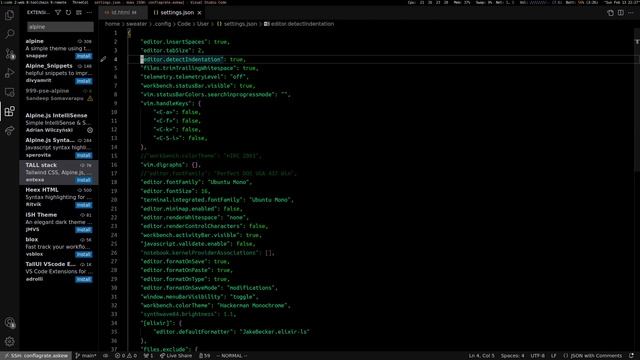Open editor More Actions ellipsis
This screenshot has width=640, height=360.
[631, 13]
